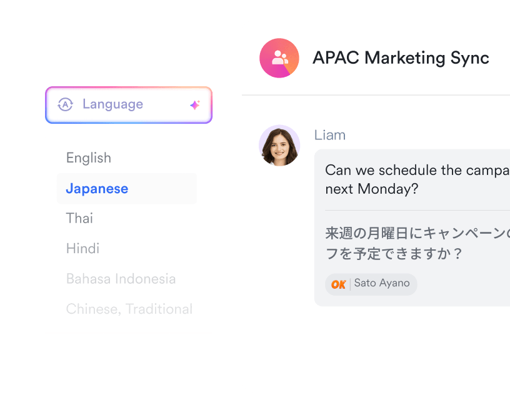Click the people glyph in group avatar
This screenshot has width=510, height=420.
tap(280, 57)
